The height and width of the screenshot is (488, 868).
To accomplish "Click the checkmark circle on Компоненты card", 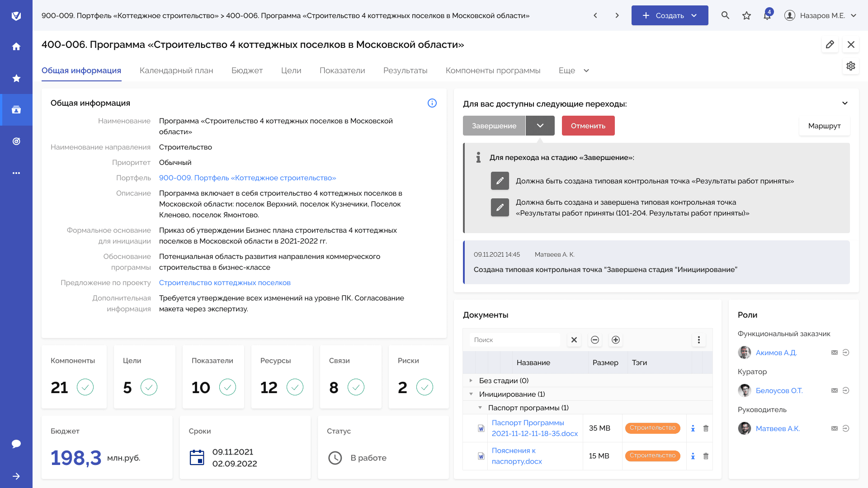I will (x=85, y=387).
